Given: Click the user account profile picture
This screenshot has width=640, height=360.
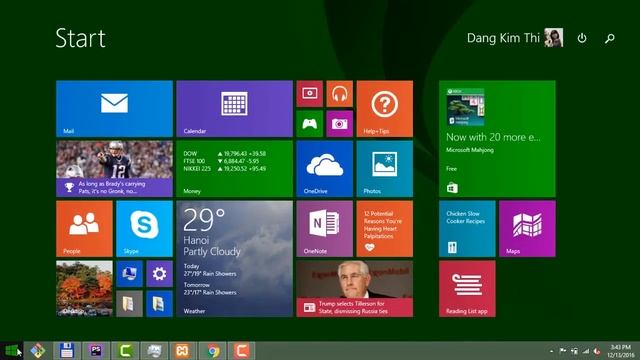Looking at the screenshot, I should [554, 38].
